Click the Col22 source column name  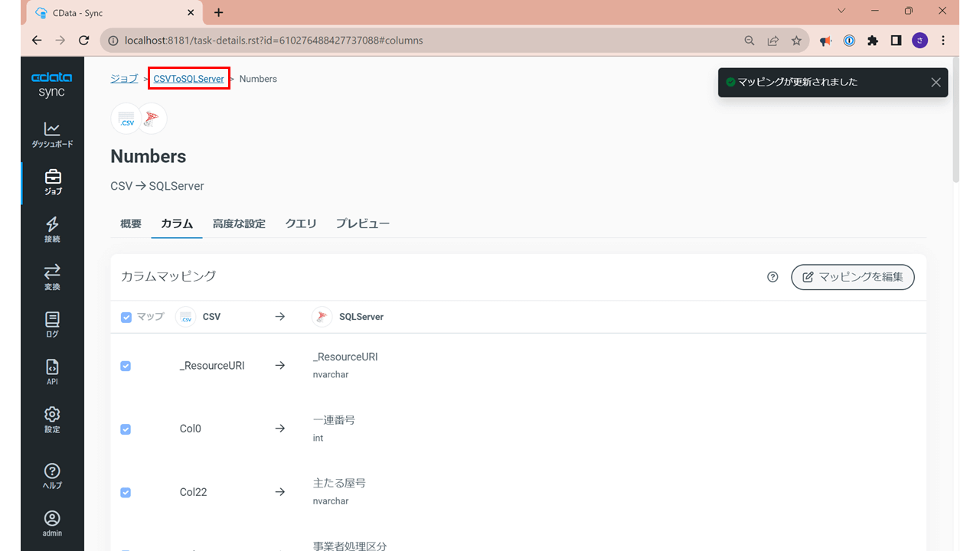coord(194,492)
